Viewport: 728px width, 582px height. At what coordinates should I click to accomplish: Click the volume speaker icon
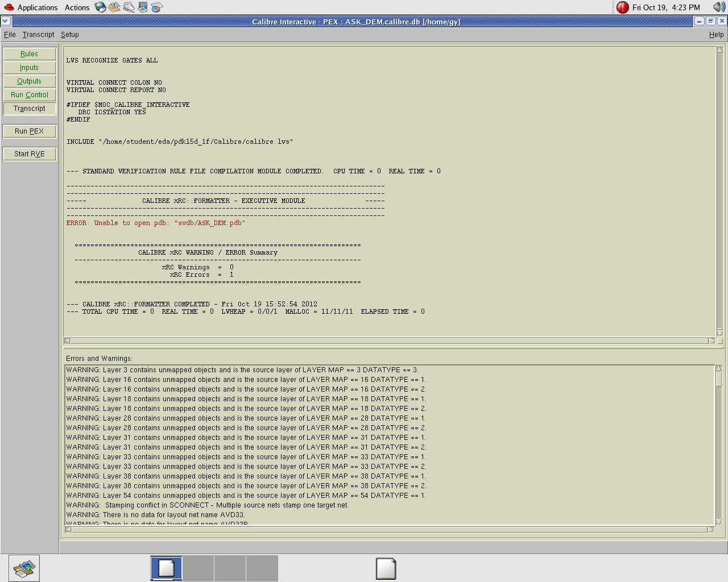719,7
